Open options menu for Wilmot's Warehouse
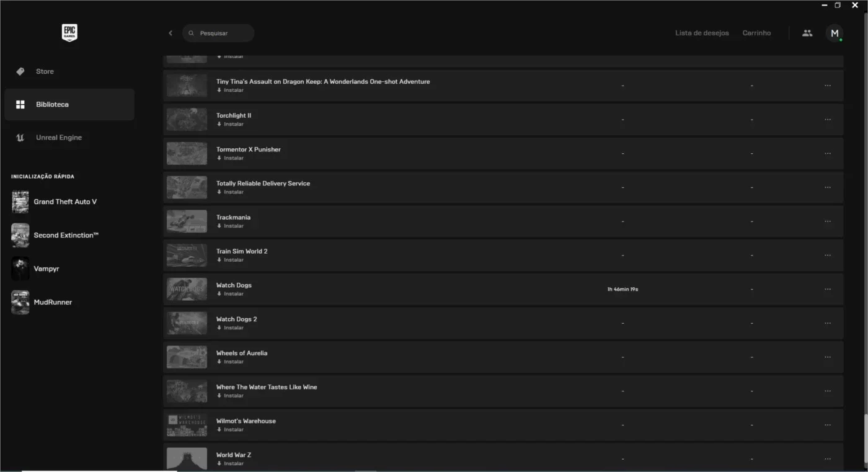 click(x=828, y=425)
